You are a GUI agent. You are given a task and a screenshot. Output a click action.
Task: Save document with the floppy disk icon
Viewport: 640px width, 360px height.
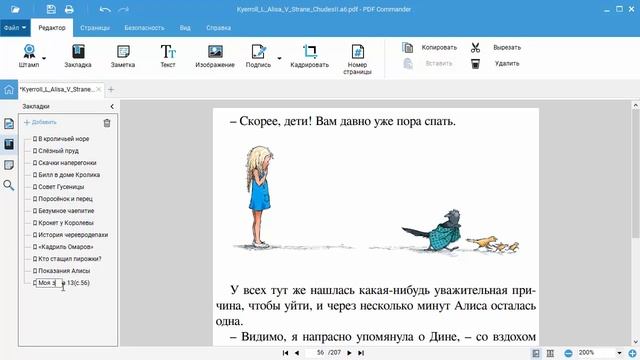(x=51, y=9)
